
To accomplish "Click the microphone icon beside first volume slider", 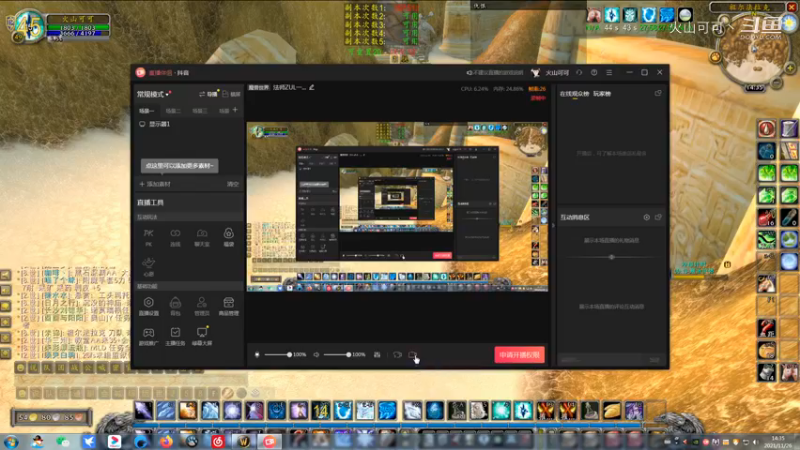I will [257, 355].
